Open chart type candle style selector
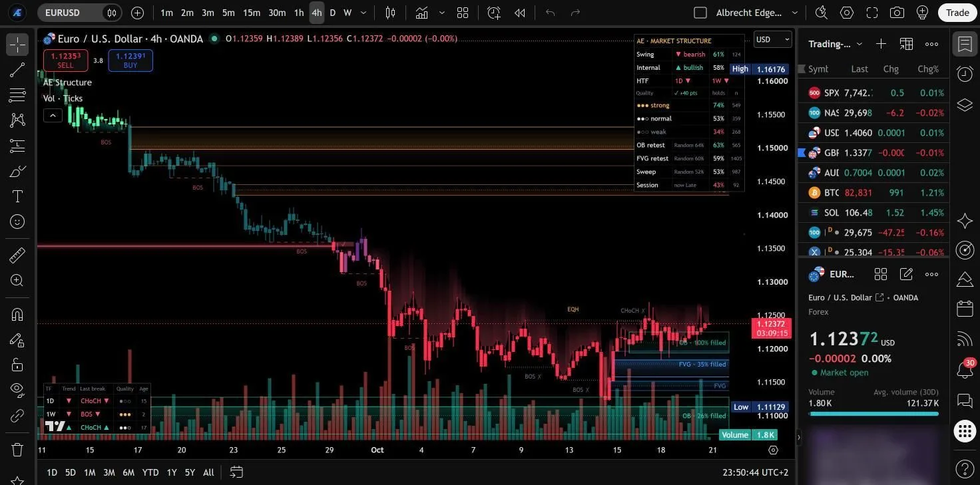Screen dimensions: 980x485 391,13
